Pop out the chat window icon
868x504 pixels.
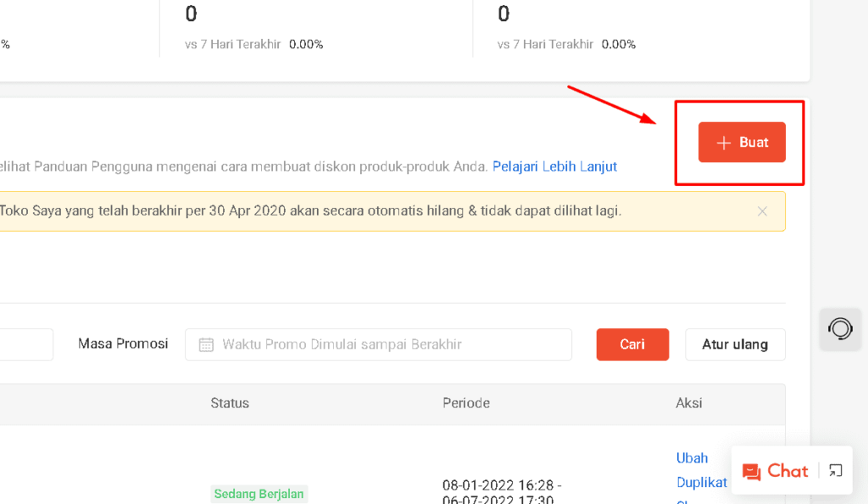pyautogui.click(x=836, y=471)
